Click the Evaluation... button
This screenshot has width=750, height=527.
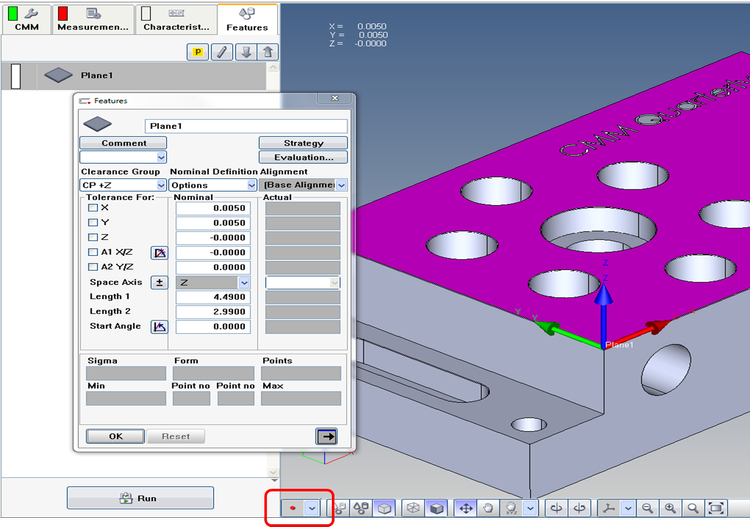[303, 157]
